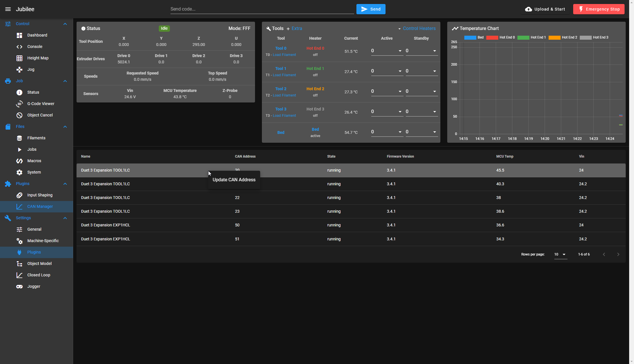Click the Object Cancel icon

pyautogui.click(x=19, y=115)
